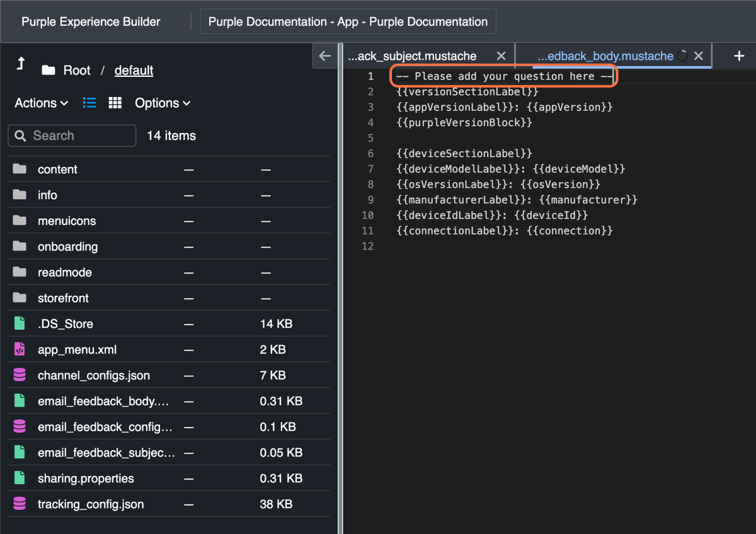
Task: Click the up-level arrow icon
Action: point(21,63)
